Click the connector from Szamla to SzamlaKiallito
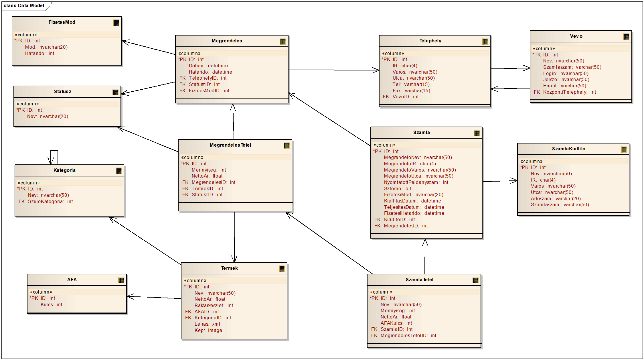 tap(500, 181)
